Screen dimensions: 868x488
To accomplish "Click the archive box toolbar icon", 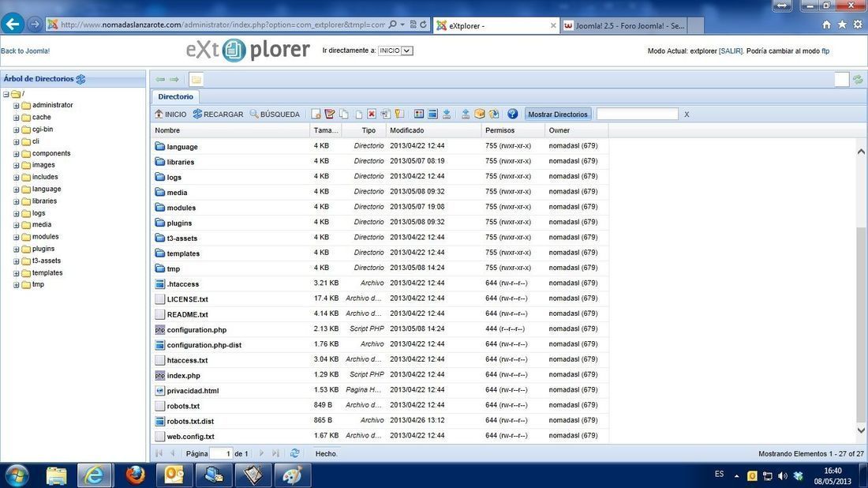I will 480,114.
